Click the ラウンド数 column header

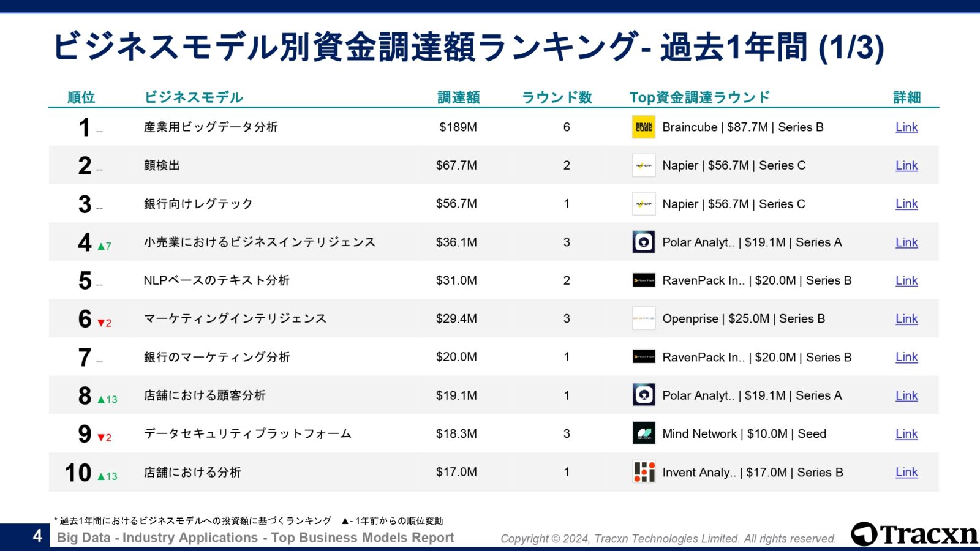pos(557,97)
